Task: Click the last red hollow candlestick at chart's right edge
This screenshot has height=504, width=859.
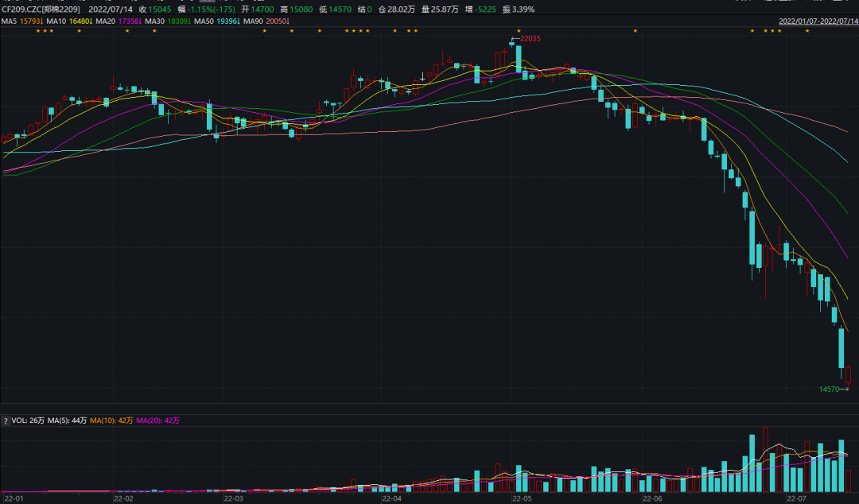Action: pyautogui.click(x=849, y=375)
